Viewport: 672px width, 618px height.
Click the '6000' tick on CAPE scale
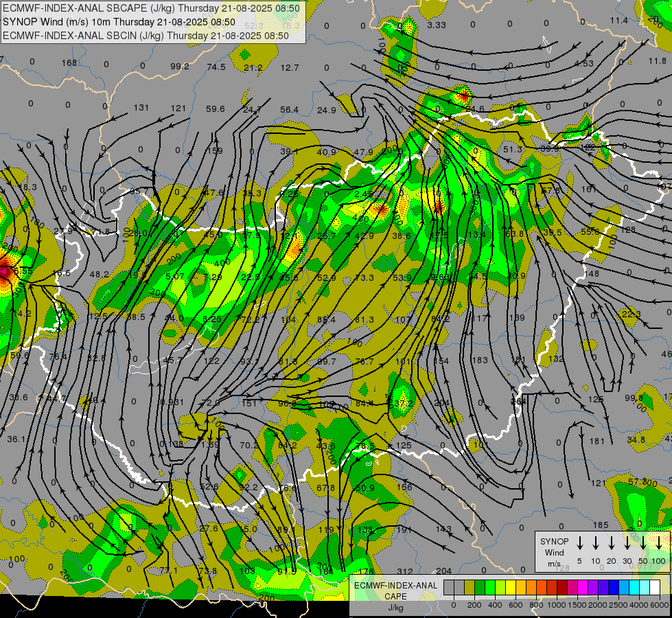pos(660,605)
